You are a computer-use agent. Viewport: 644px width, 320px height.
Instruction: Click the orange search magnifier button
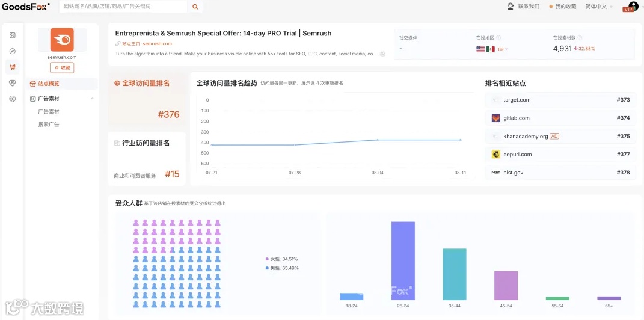(x=195, y=7)
